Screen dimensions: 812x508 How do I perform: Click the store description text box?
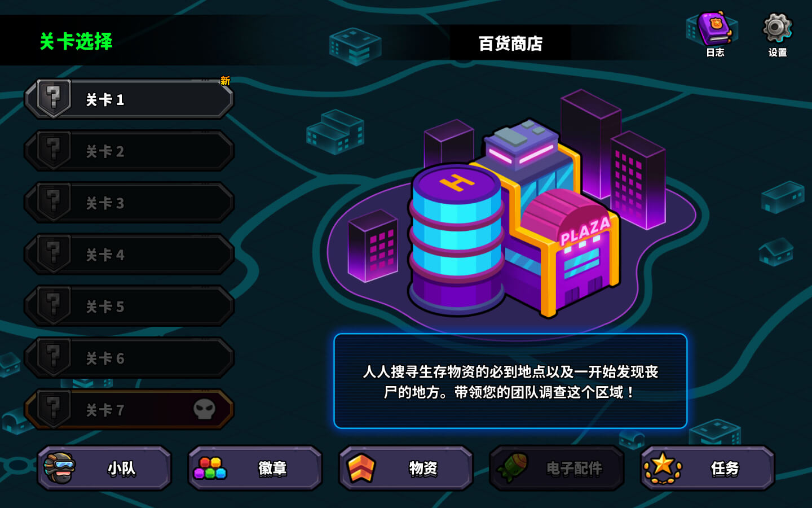click(510, 381)
